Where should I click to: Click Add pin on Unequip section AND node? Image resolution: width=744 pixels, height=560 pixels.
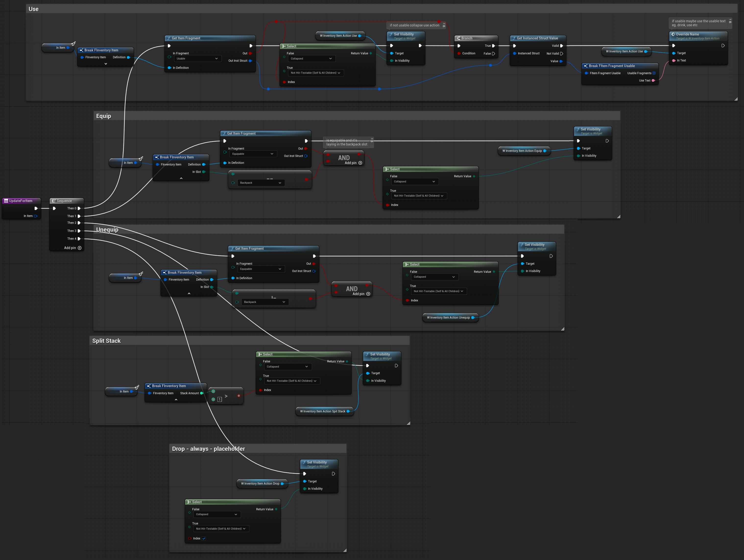(x=368, y=294)
